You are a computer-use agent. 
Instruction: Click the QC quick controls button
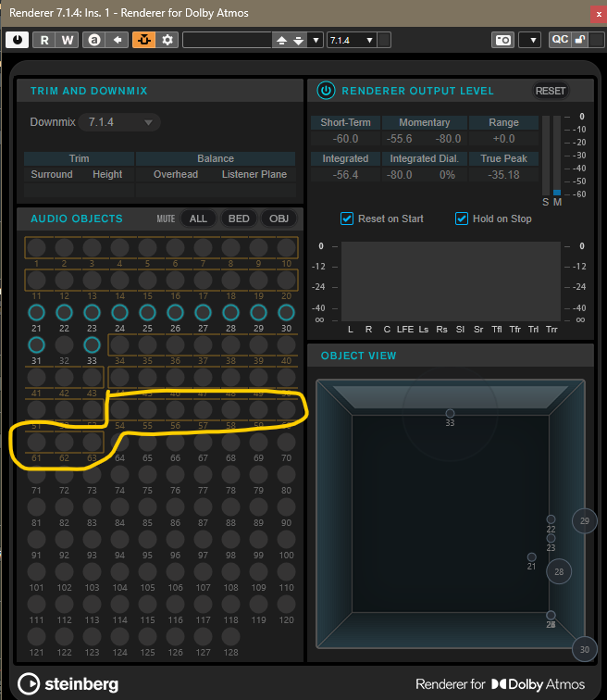pos(560,40)
